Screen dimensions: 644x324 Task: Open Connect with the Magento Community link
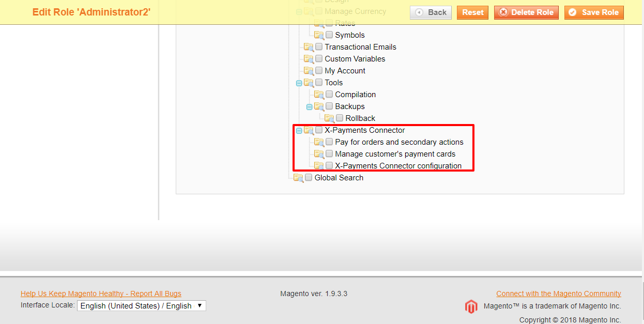coord(559,294)
